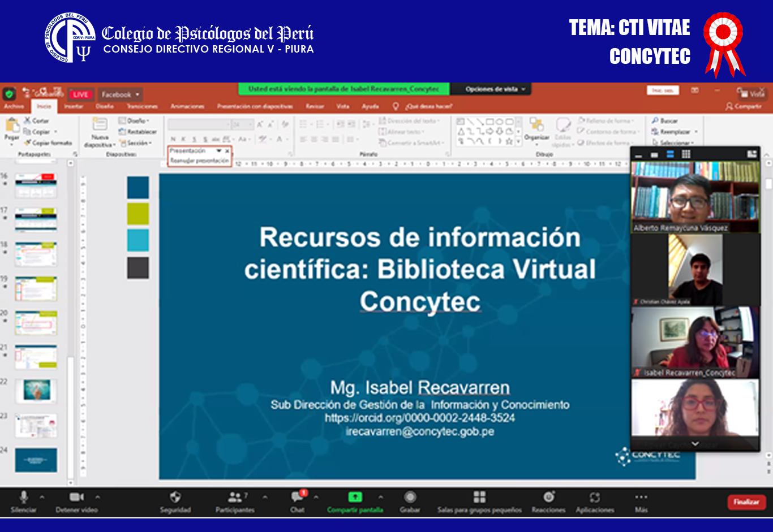
Task: Click Buscar find tool
Action: (664, 120)
